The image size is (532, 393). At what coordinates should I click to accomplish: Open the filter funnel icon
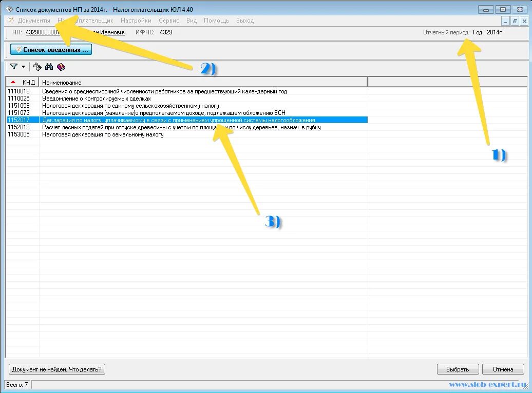click(x=13, y=67)
